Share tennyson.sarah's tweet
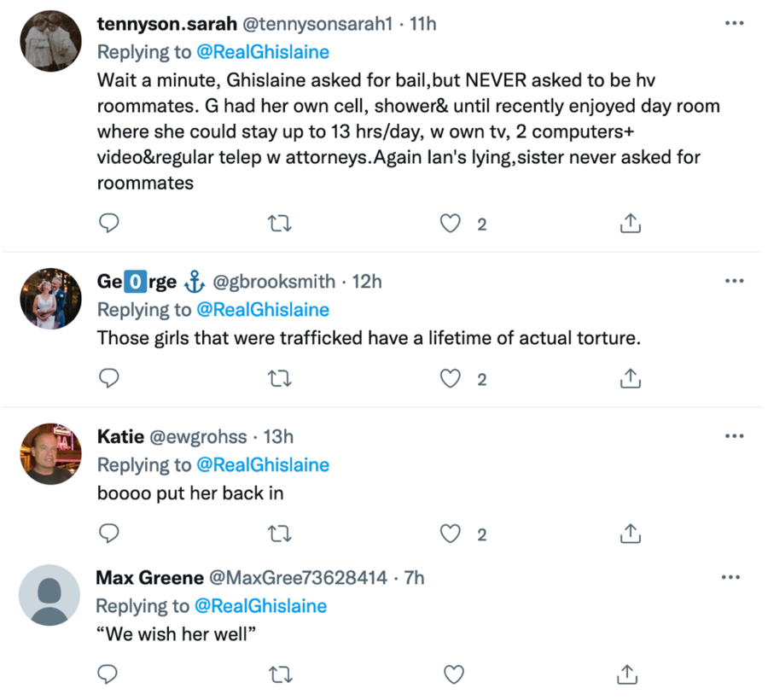The image size is (768, 700). tap(629, 224)
